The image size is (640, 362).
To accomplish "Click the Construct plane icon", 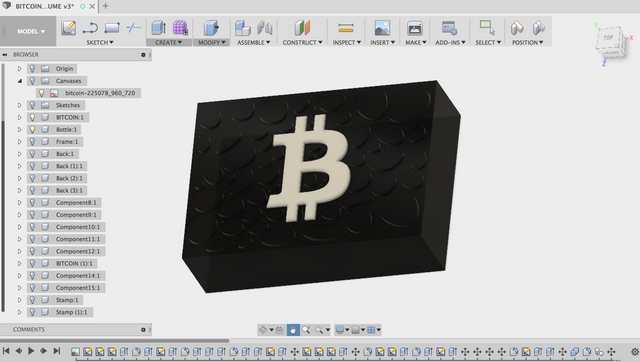I will (302, 28).
